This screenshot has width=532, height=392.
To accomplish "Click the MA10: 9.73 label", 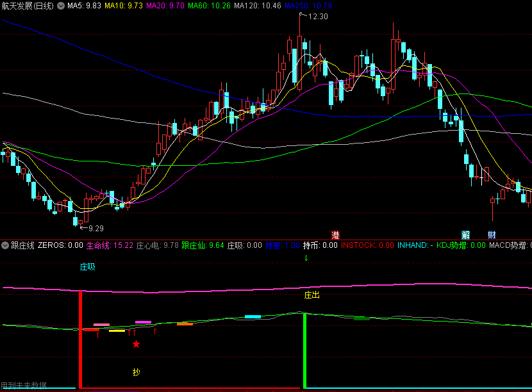I will pyautogui.click(x=124, y=6).
